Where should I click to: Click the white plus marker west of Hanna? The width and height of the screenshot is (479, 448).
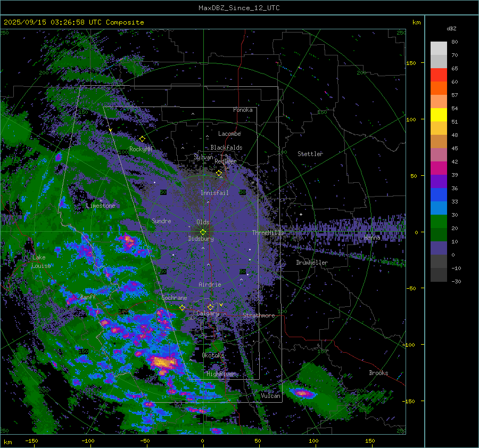coord(301,214)
